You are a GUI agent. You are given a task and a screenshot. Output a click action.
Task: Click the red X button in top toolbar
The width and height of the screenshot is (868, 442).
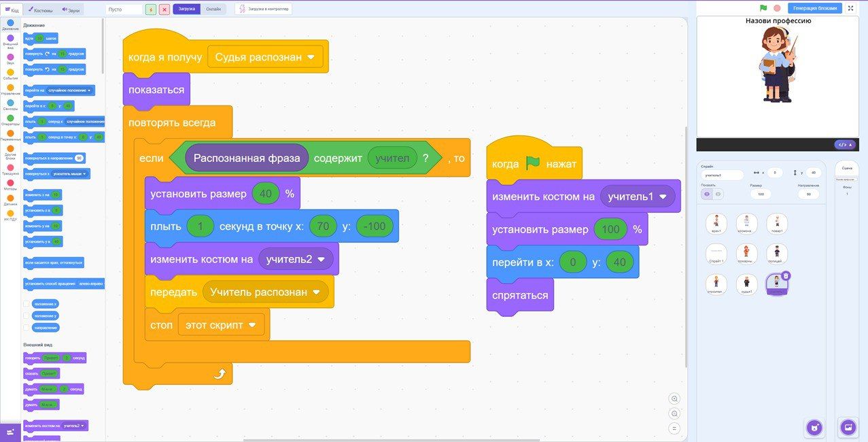(x=164, y=10)
